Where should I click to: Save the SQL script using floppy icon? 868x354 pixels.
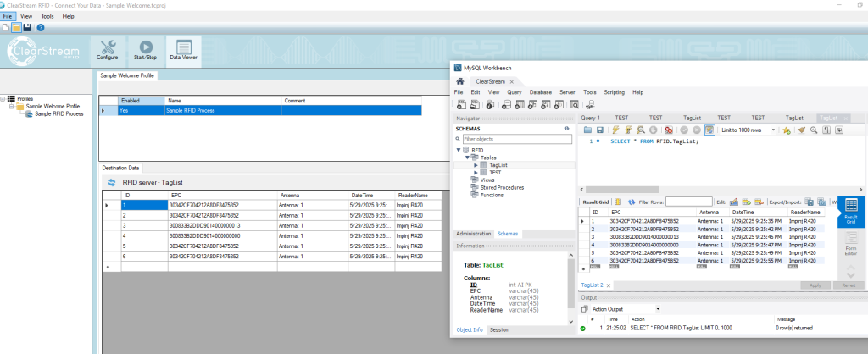pos(599,130)
